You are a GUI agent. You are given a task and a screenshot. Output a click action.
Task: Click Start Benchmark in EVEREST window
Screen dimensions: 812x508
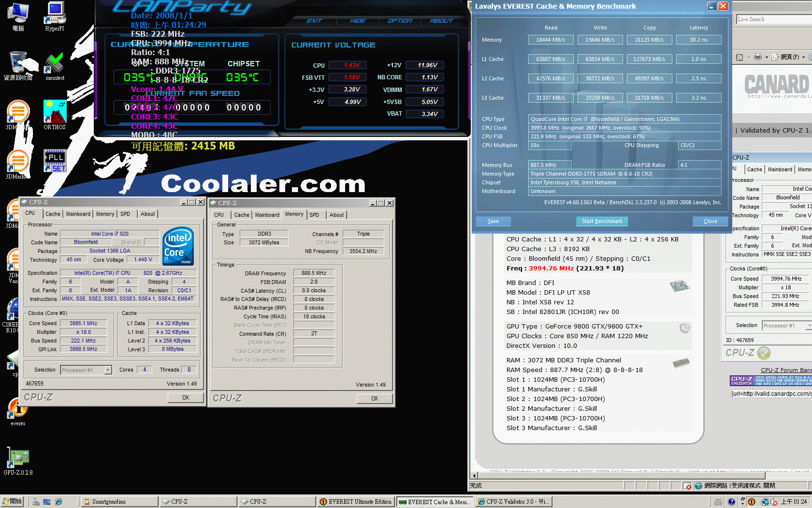602,221
